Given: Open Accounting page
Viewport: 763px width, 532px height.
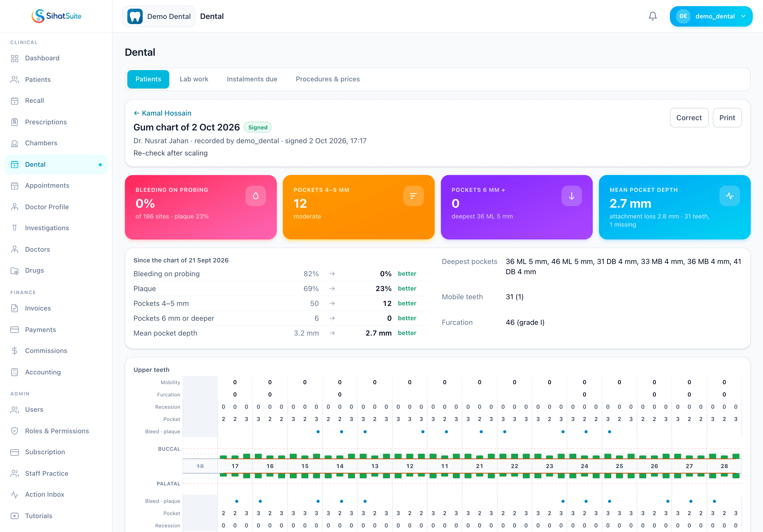Looking at the screenshot, I should [56, 372].
